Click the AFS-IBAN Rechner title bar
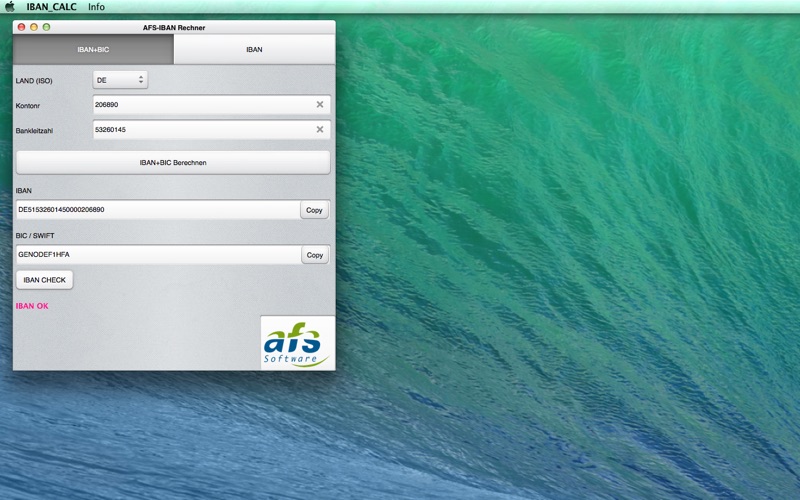The width and height of the screenshot is (800, 500). point(174,28)
